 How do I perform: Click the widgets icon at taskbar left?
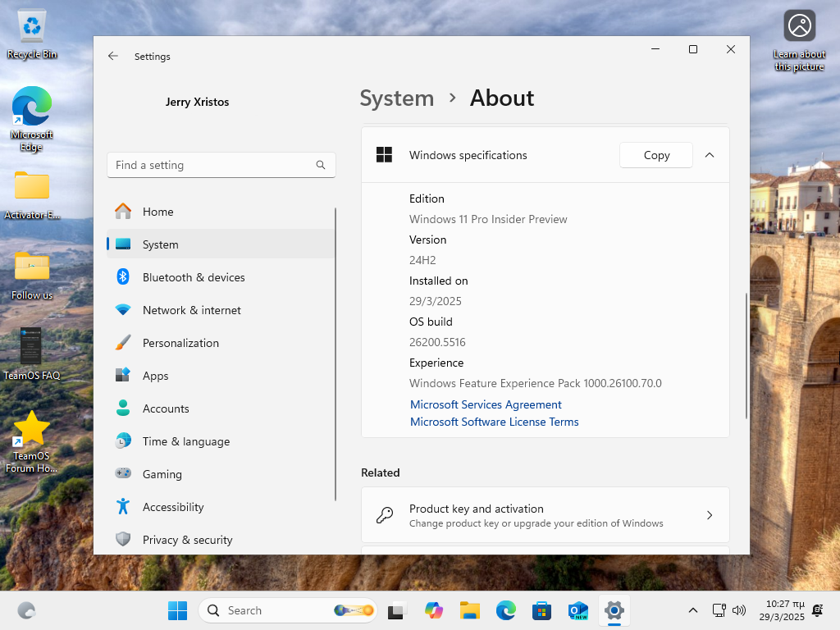[26, 610]
